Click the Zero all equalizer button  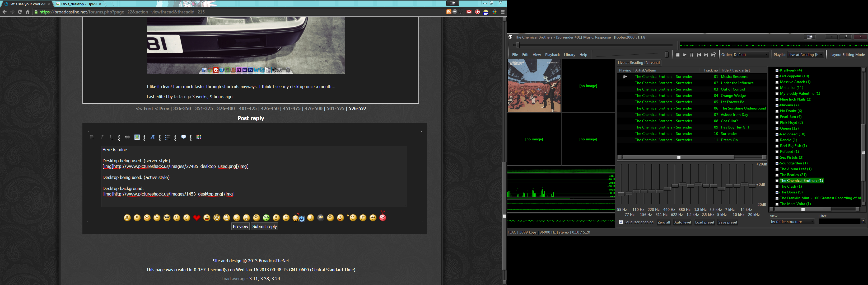664,222
